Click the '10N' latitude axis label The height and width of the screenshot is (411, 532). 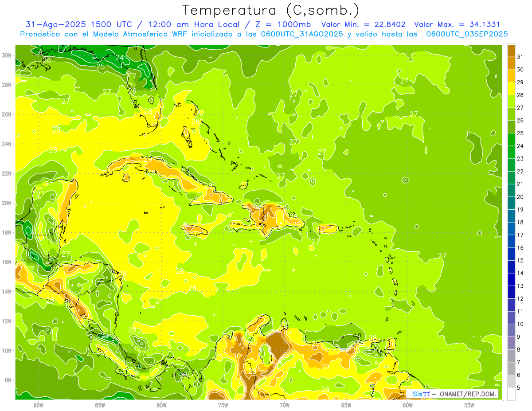pyautogui.click(x=7, y=351)
